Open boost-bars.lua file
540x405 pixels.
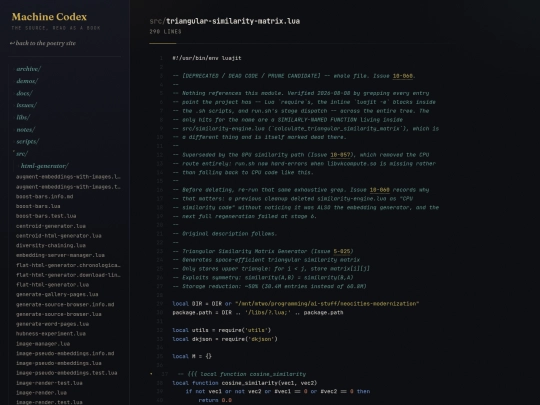coord(38,206)
